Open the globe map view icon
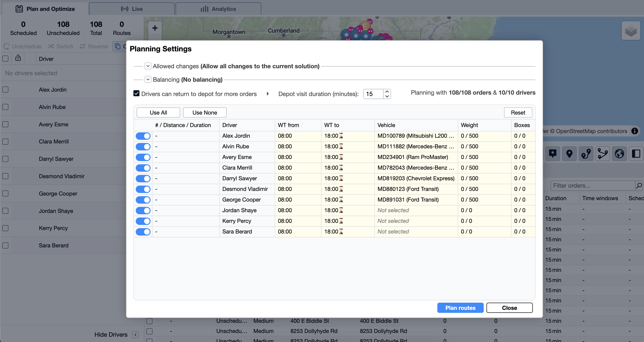This screenshot has width=644, height=342. coord(619,153)
